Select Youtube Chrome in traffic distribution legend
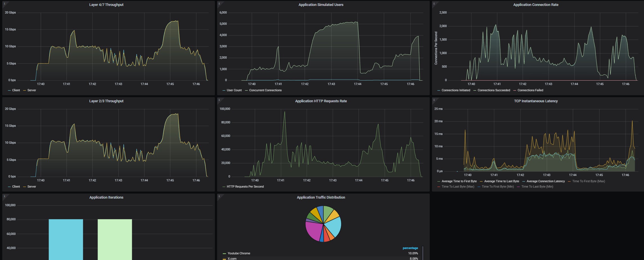644x260 pixels. (x=239, y=254)
